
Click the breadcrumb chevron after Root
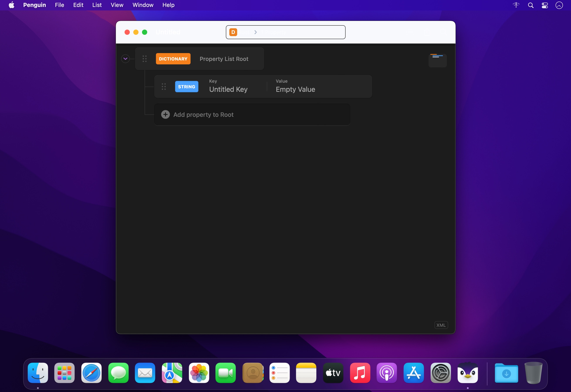(x=255, y=32)
